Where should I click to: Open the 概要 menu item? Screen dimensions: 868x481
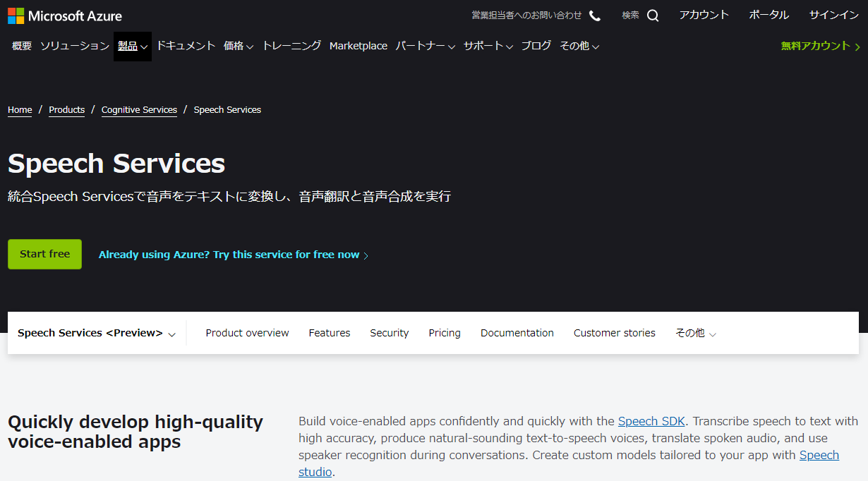[x=22, y=46]
